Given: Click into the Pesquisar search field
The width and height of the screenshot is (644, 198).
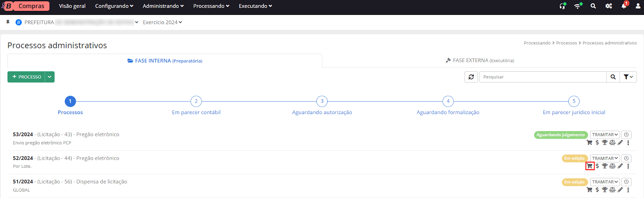Looking at the screenshot, I should pos(542,77).
